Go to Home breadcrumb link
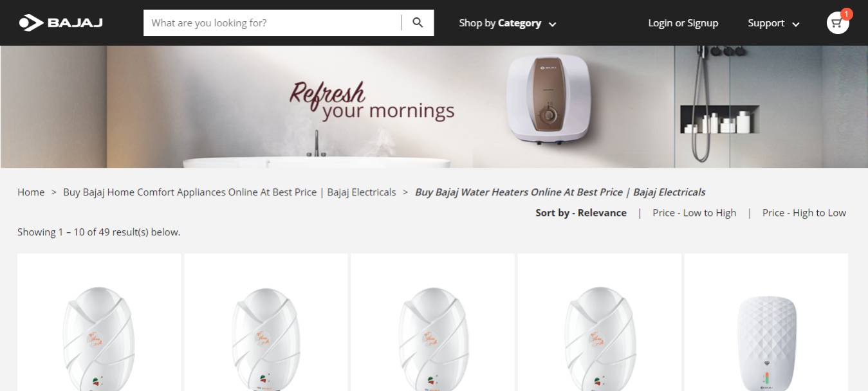Viewport: 868px width, 391px height. pos(31,192)
